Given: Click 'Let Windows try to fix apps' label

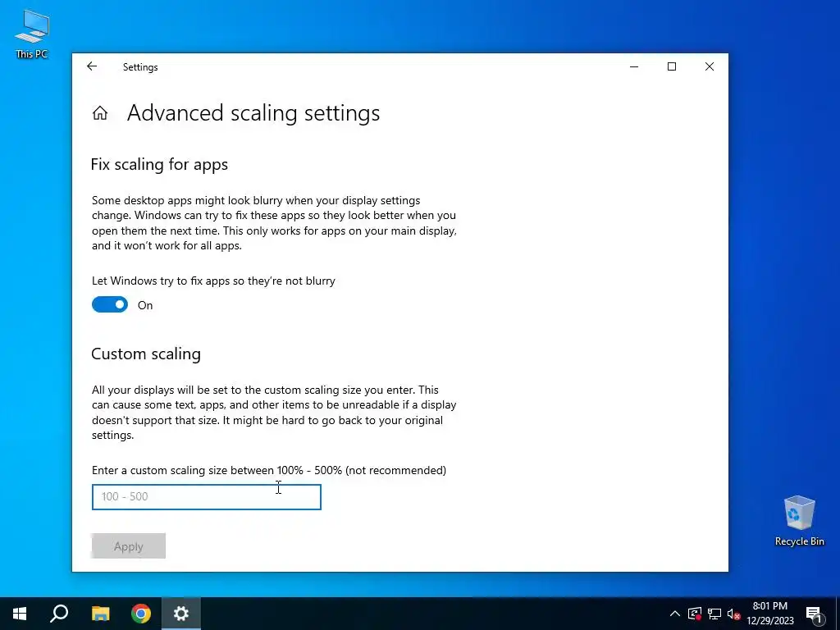Looking at the screenshot, I should pos(213,281).
